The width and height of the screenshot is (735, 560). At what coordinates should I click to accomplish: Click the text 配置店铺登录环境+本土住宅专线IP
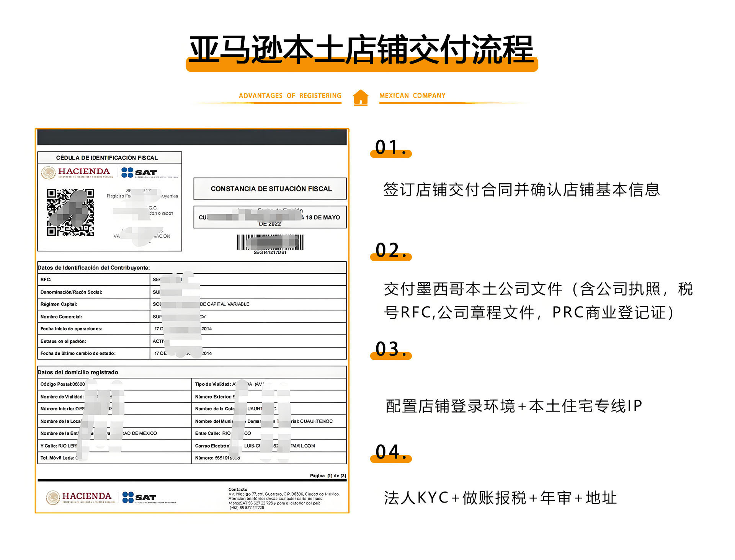[513, 406]
